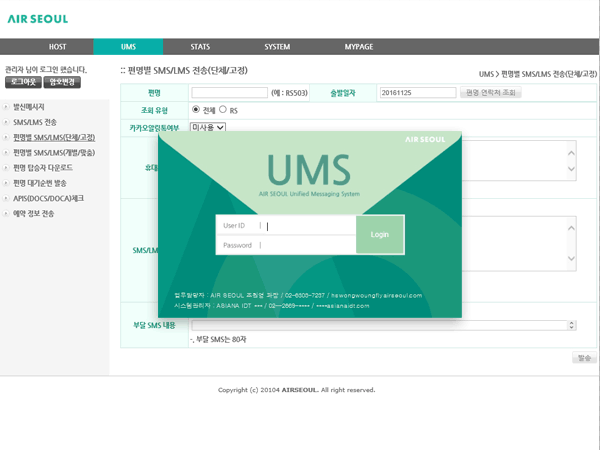The height and width of the screenshot is (450, 600).
Task: Click the breadcrumb text UMS > 편명별 SMS/LMS 전송
Action: coord(538,74)
